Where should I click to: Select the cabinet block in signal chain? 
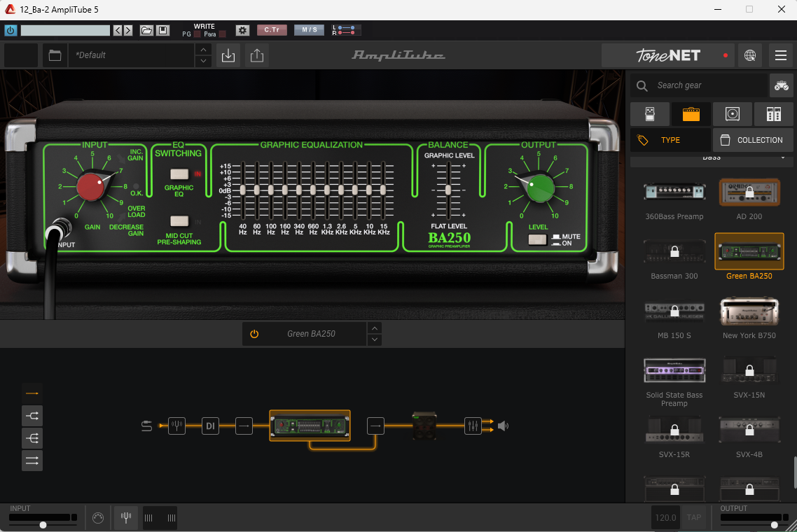pyautogui.click(x=424, y=426)
